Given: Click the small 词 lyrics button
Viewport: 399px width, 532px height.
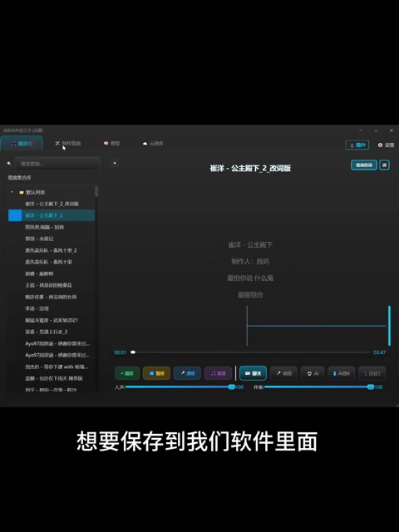Looking at the screenshot, I should [x=384, y=165].
